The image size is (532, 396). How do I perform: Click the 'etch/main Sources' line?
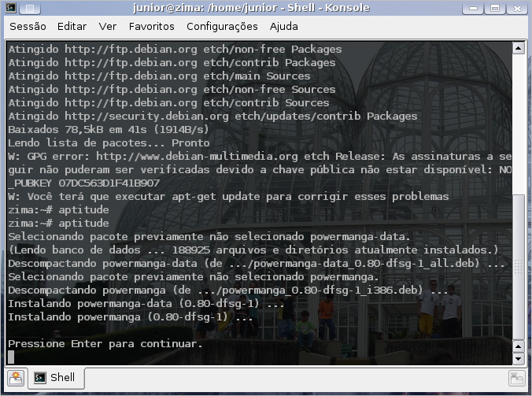[159, 76]
